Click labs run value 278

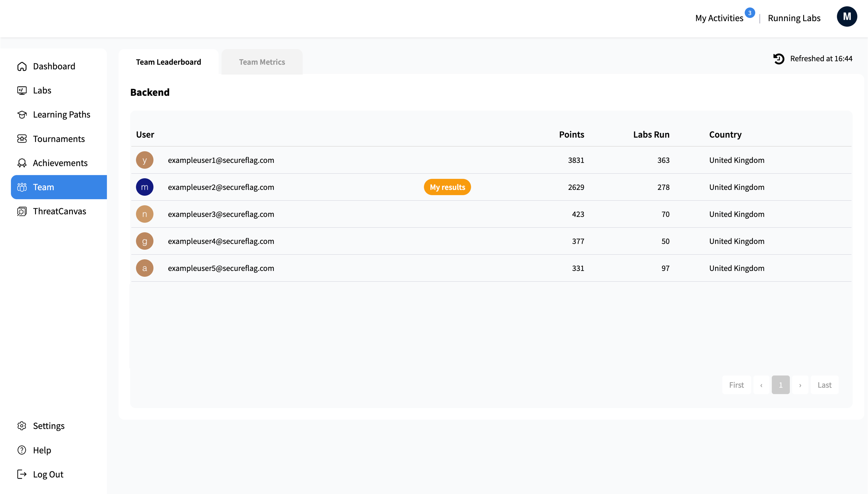663,187
